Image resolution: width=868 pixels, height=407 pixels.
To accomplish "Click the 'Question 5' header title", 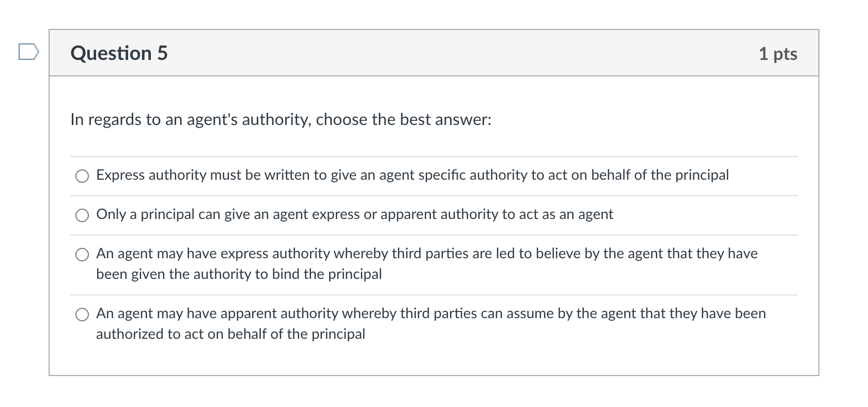I will (119, 52).
